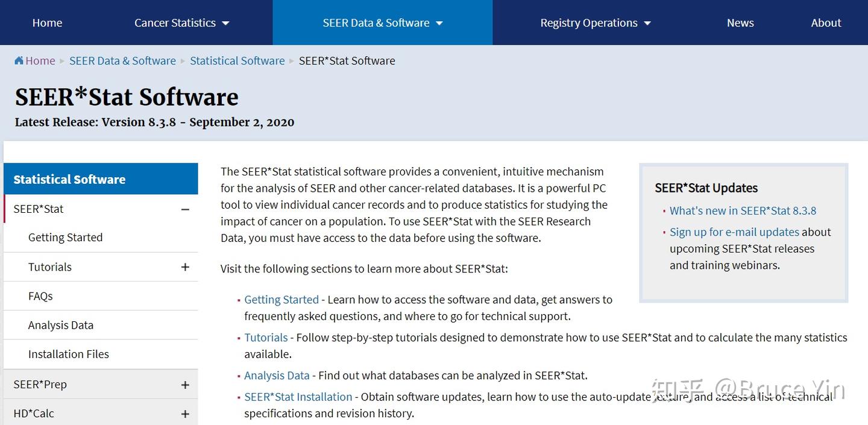Click What's new in SEER*Stat 8.3.8 link
This screenshot has height=425, width=868.
[x=743, y=211]
